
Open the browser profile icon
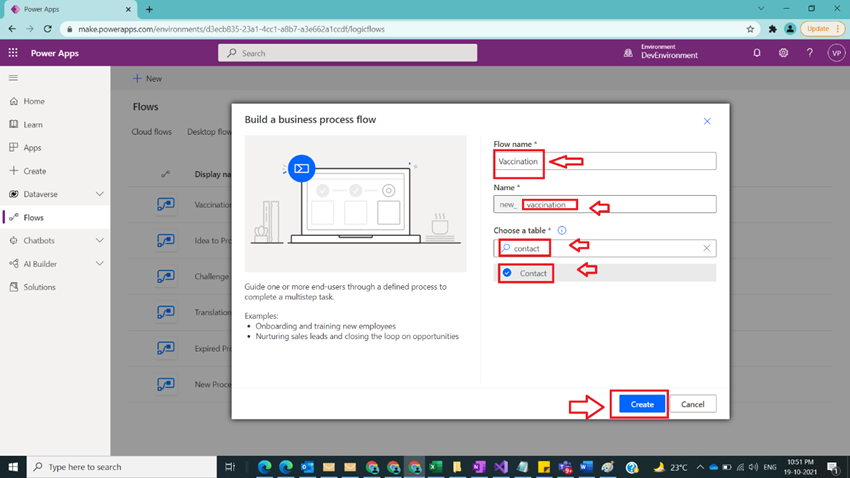(790, 29)
